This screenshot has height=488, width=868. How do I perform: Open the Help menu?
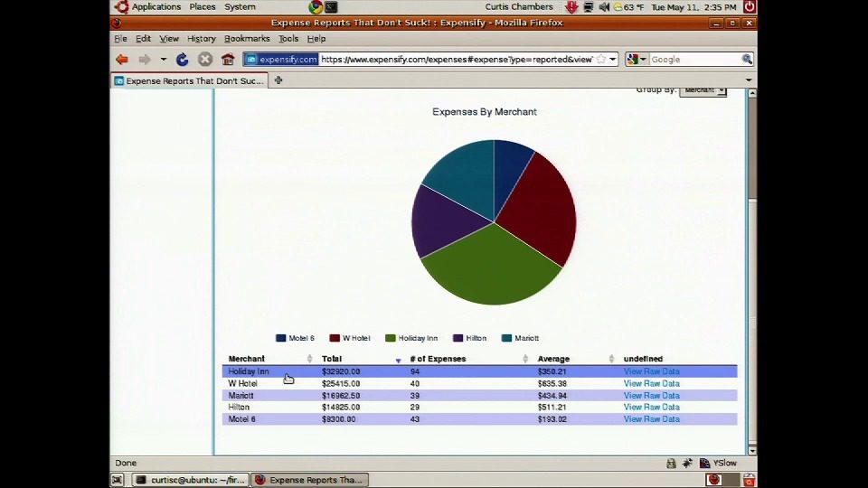(x=316, y=39)
